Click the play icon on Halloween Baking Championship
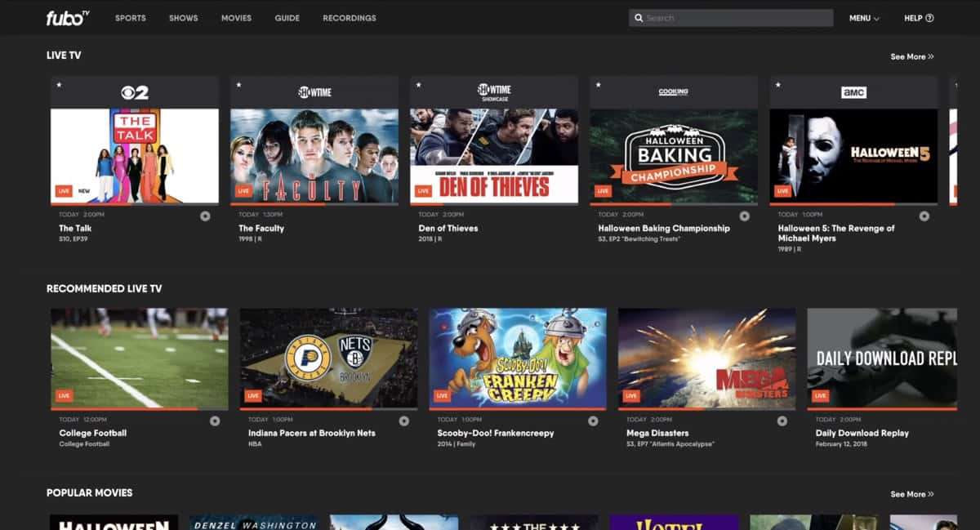980x530 pixels. pos(743,216)
